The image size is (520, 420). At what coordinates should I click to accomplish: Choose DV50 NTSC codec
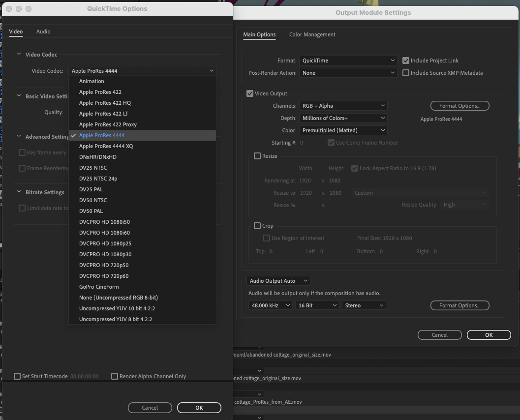tap(142, 200)
